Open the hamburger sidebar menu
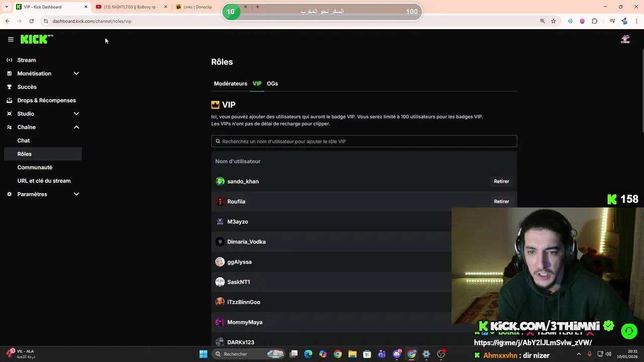This screenshot has width=644, height=362. [11, 39]
